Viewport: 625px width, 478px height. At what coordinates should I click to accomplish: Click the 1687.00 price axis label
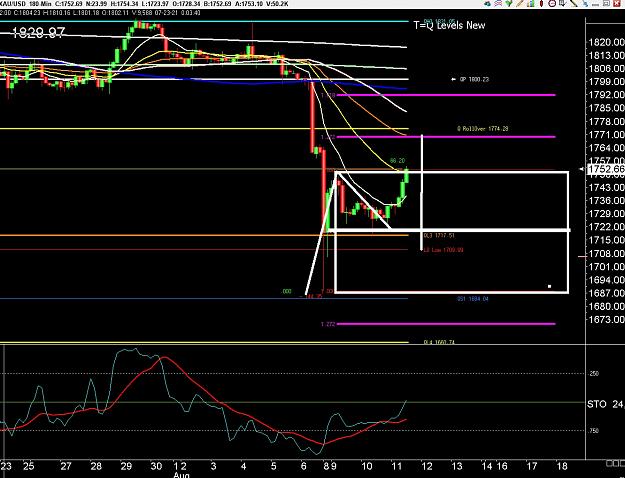606,293
